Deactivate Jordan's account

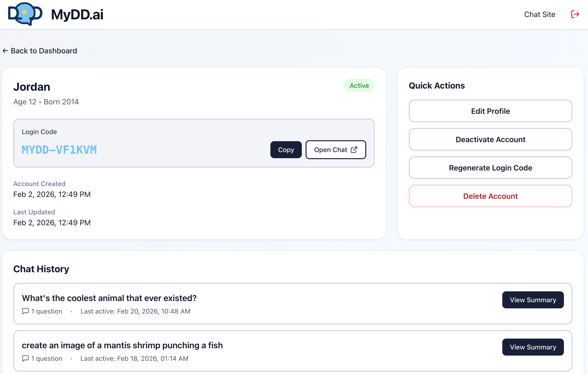[490, 139]
